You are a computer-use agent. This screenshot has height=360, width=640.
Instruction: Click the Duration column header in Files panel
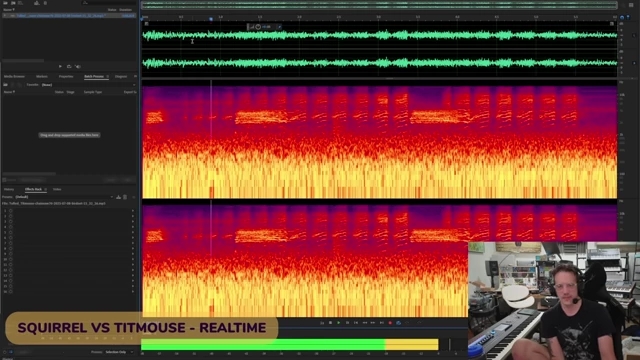pyautogui.click(x=126, y=9)
